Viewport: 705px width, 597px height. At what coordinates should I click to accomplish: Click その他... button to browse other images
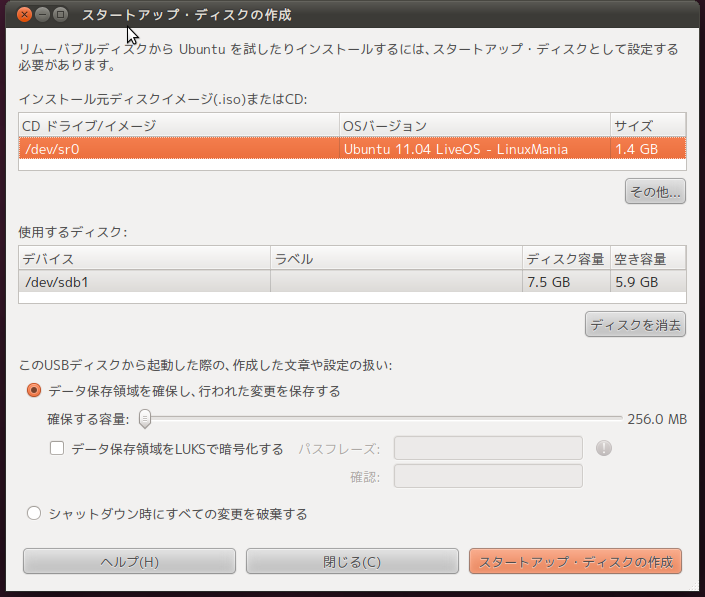tap(655, 192)
